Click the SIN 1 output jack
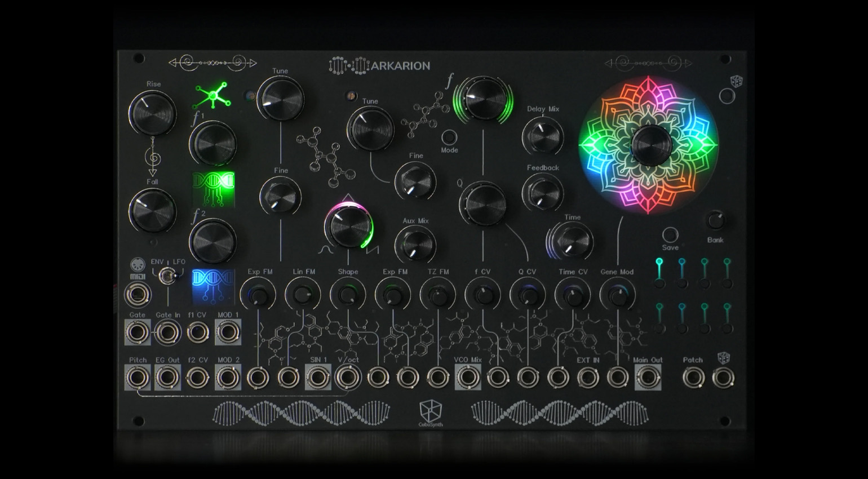The width and height of the screenshot is (868, 479). tap(318, 378)
